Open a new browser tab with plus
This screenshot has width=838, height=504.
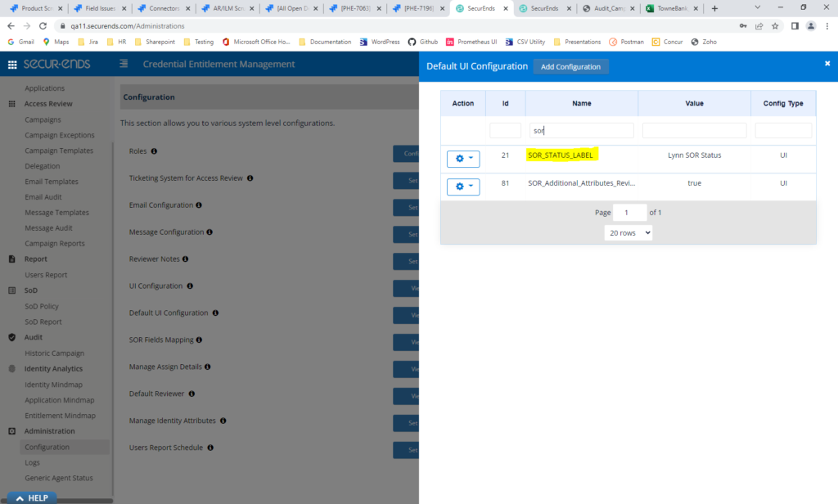714,8
